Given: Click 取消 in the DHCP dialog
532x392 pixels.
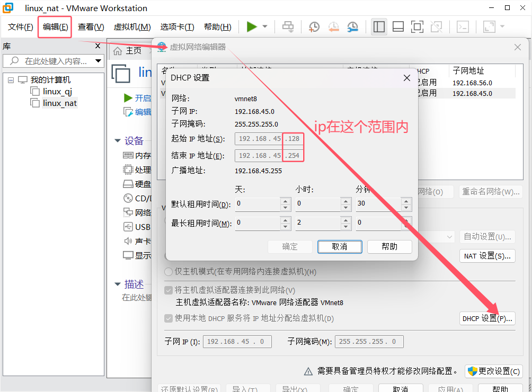Looking at the screenshot, I should point(340,246).
